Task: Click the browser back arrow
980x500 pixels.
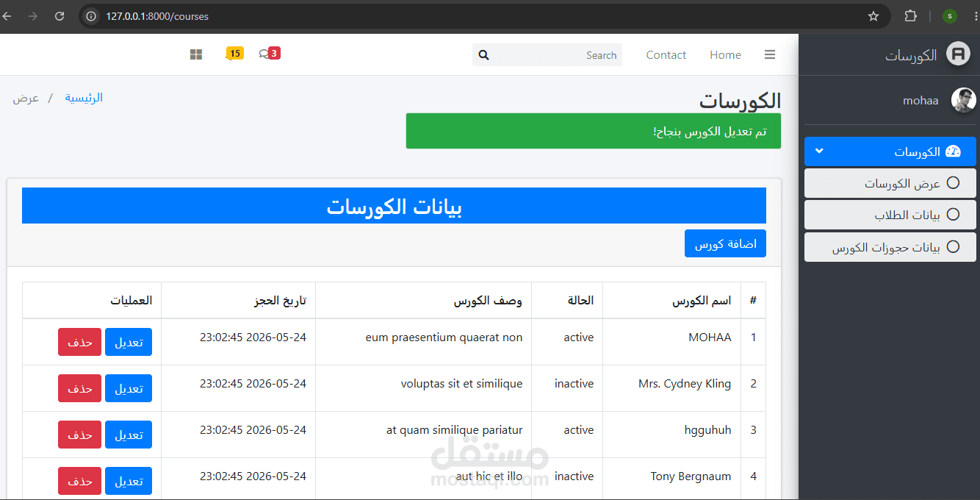Action: point(7,16)
